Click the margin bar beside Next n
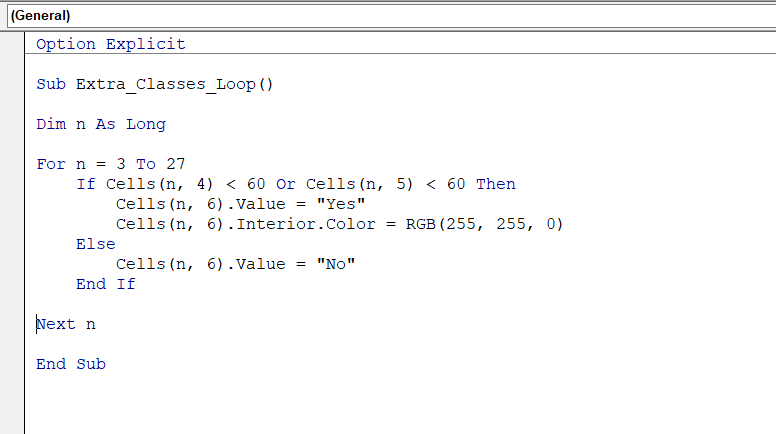The height and width of the screenshot is (434, 776). tap(12, 324)
